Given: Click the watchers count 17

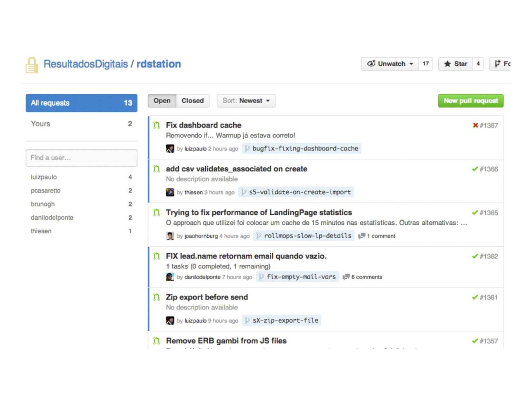Looking at the screenshot, I should (x=426, y=64).
